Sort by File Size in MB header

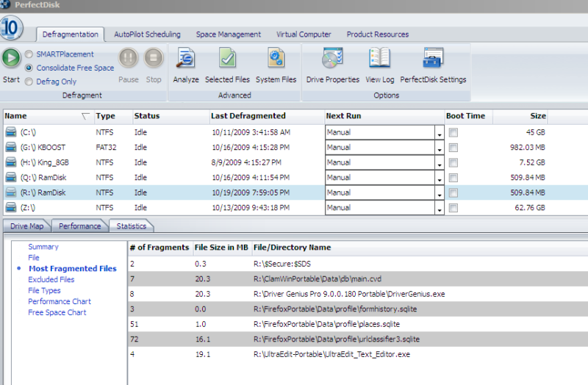click(x=221, y=248)
